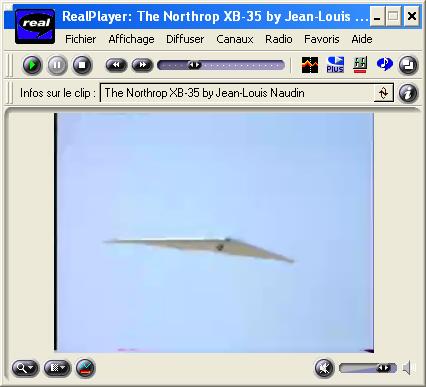Open the Fichier menu

(80, 39)
